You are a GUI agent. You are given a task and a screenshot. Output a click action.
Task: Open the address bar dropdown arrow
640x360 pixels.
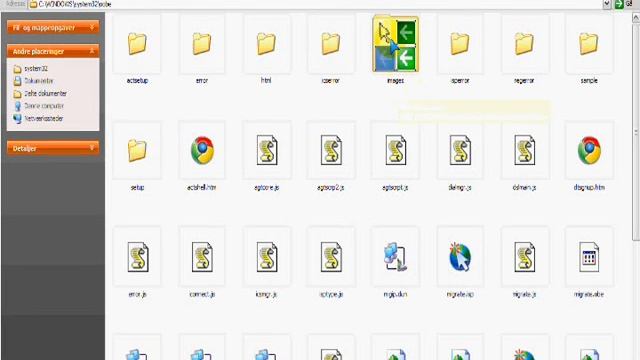[x=607, y=4]
